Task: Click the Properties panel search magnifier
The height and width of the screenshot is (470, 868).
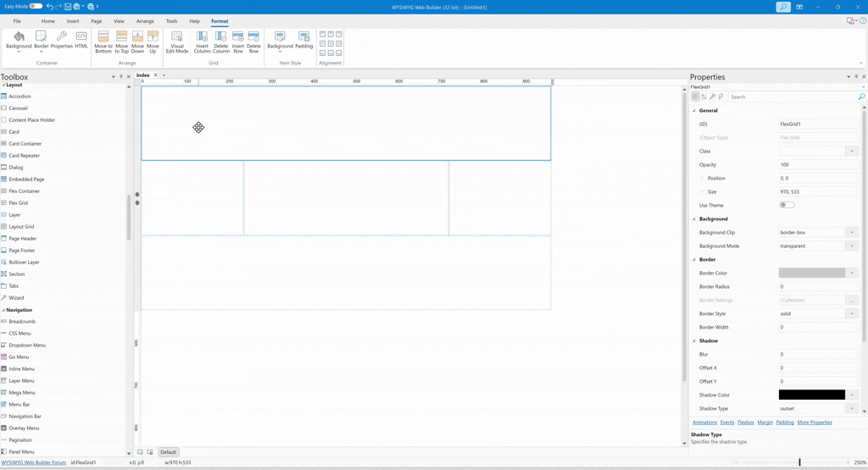Action: pyautogui.click(x=861, y=97)
